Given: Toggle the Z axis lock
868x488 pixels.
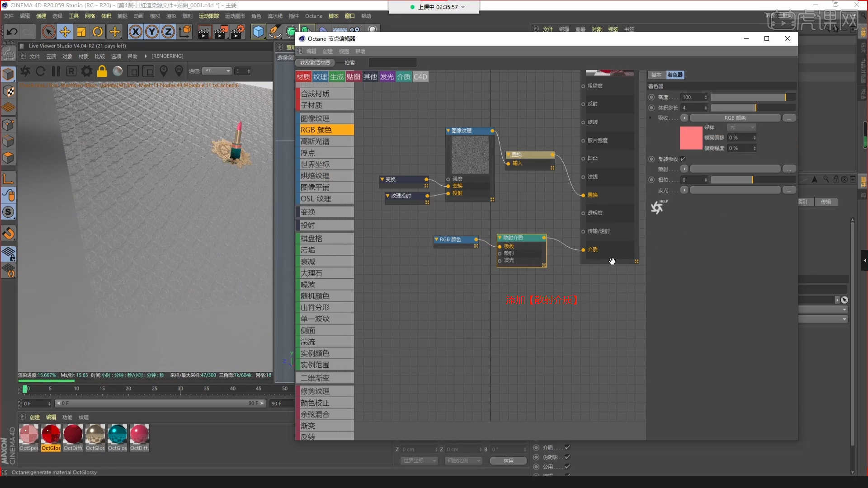Looking at the screenshot, I should (x=168, y=32).
